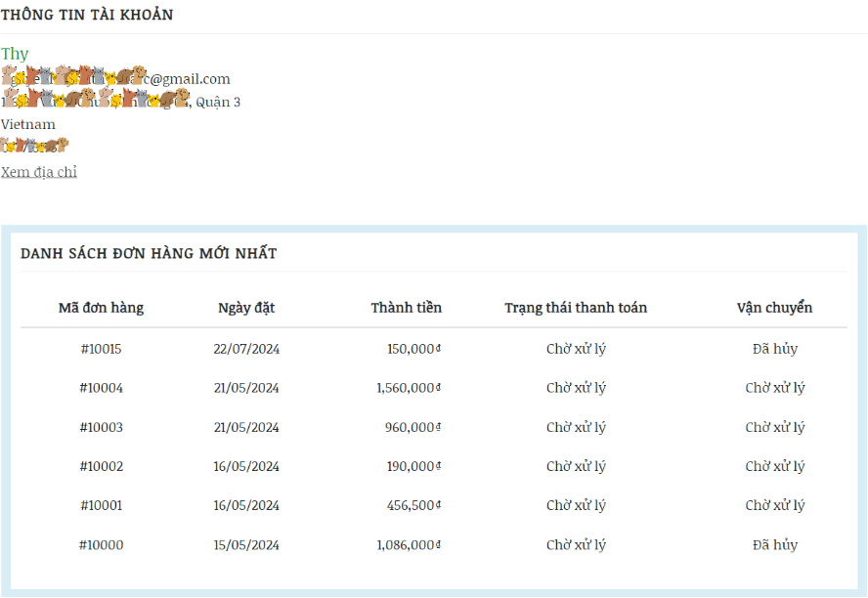Screen dimensions: 868x598
Task: Click the 'Mã đơn hàng' column header
Action: (101, 308)
